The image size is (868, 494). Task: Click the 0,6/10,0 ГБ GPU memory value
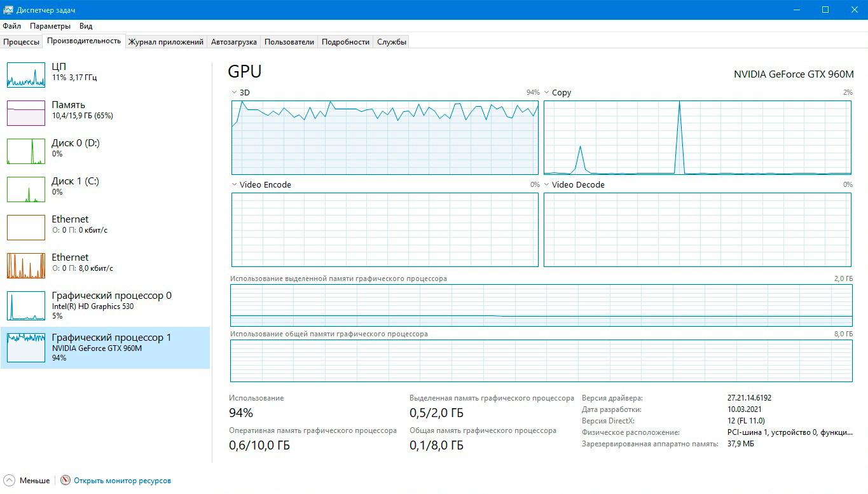pos(259,446)
